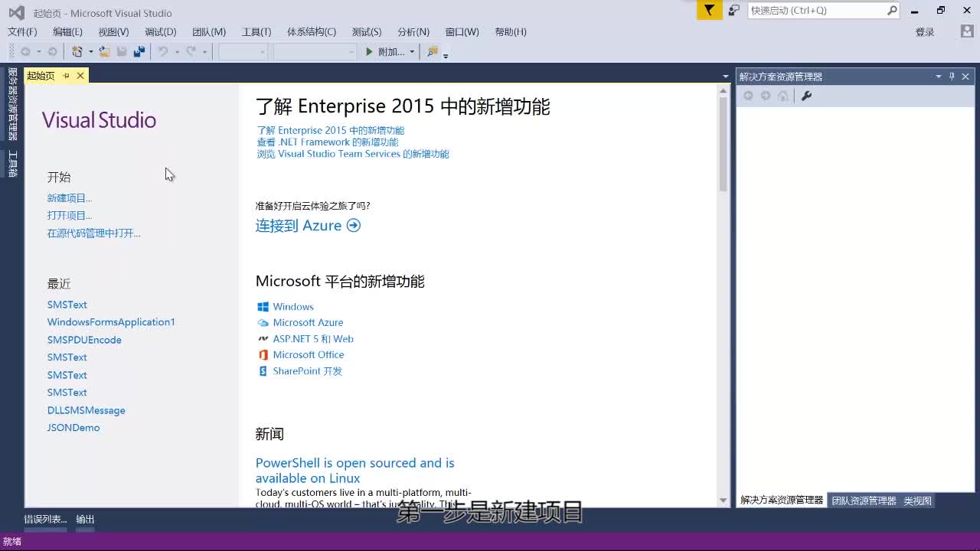The image size is (980, 551).
Task: Open the Undo history dropdown arrow
Action: [x=177, y=52]
